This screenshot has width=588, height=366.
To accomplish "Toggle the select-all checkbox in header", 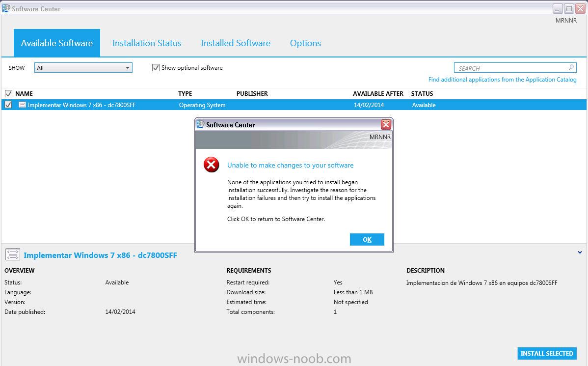I will [8, 93].
